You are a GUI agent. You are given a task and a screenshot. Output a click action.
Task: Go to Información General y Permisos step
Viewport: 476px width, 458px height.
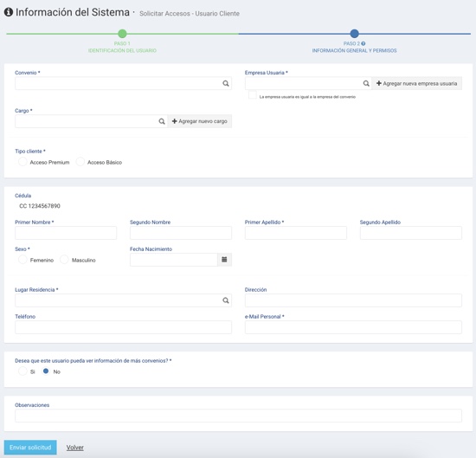pos(354,50)
